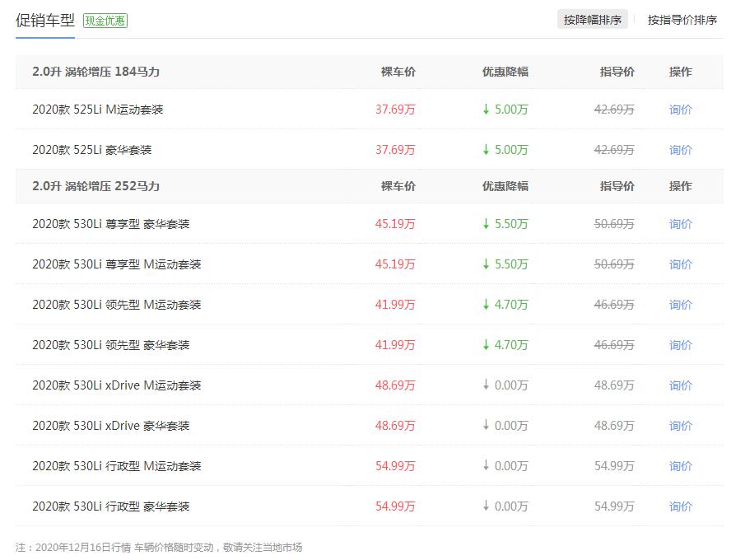
Task: Click 询价 for 530Li xDrive 豪华套装
Action: [680, 426]
